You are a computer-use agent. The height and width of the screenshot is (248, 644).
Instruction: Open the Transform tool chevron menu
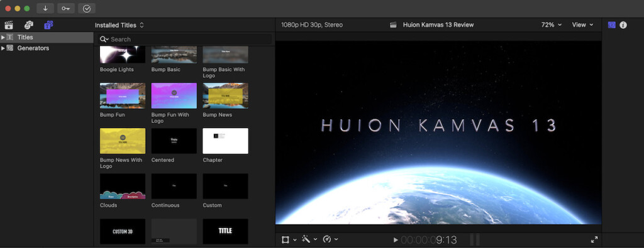pos(295,240)
